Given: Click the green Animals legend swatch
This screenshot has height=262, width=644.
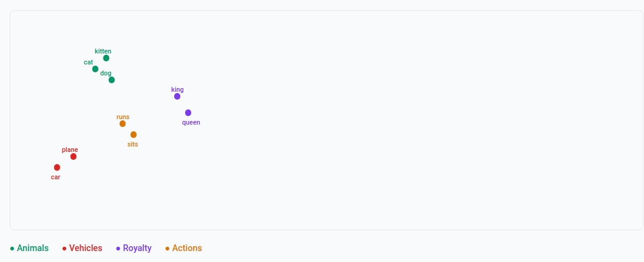Looking at the screenshot, I should (12, 249).
